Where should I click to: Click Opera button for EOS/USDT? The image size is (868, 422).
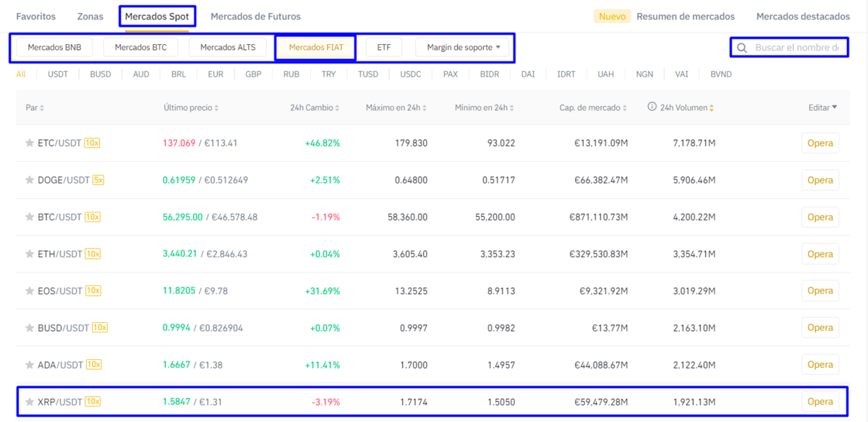820,290
